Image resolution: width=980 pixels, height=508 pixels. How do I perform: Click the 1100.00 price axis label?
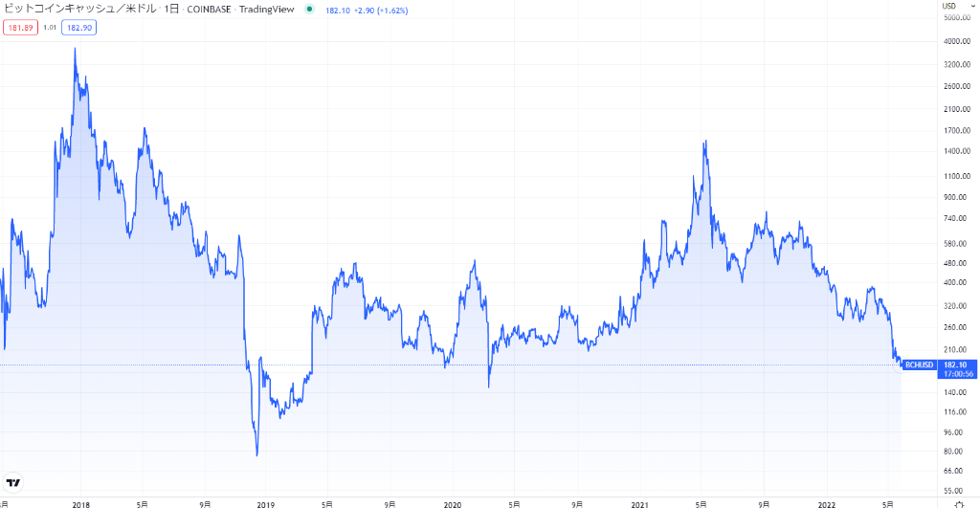click(x=957, y=176)
